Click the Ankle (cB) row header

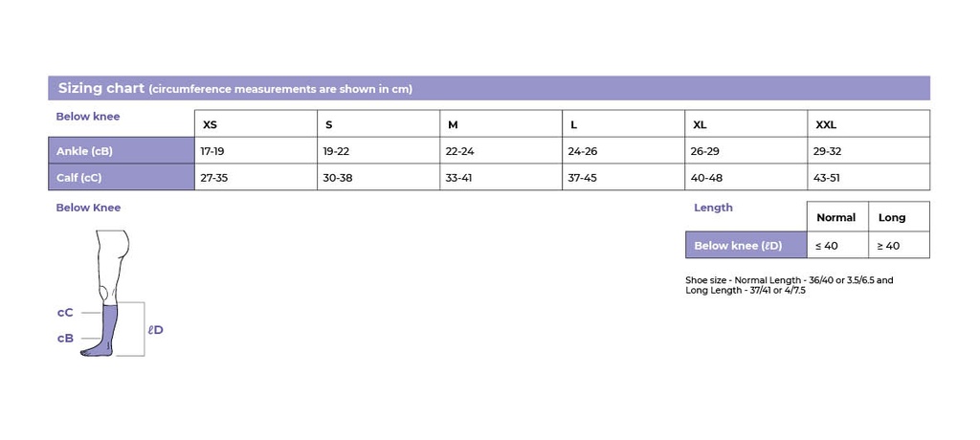point(122,150)
